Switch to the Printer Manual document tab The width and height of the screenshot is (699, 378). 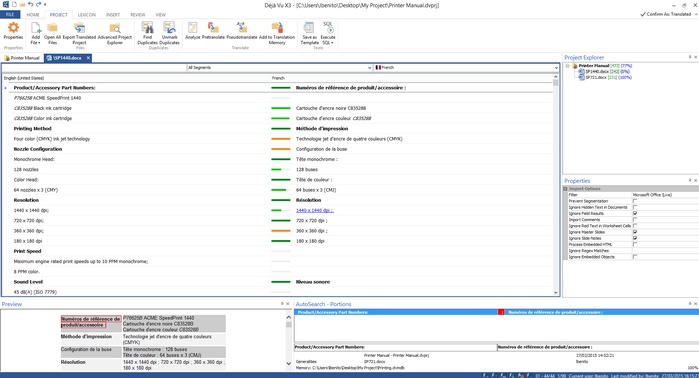22,58
